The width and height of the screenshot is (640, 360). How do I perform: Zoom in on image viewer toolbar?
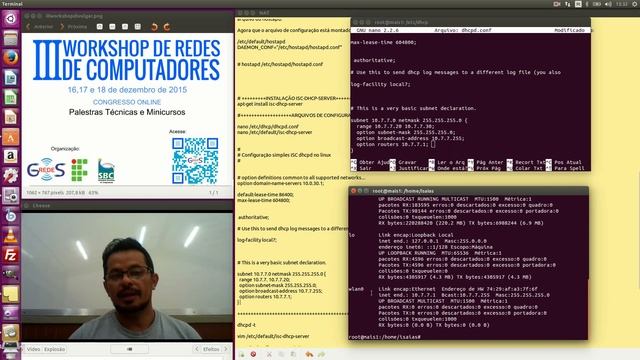100,27
